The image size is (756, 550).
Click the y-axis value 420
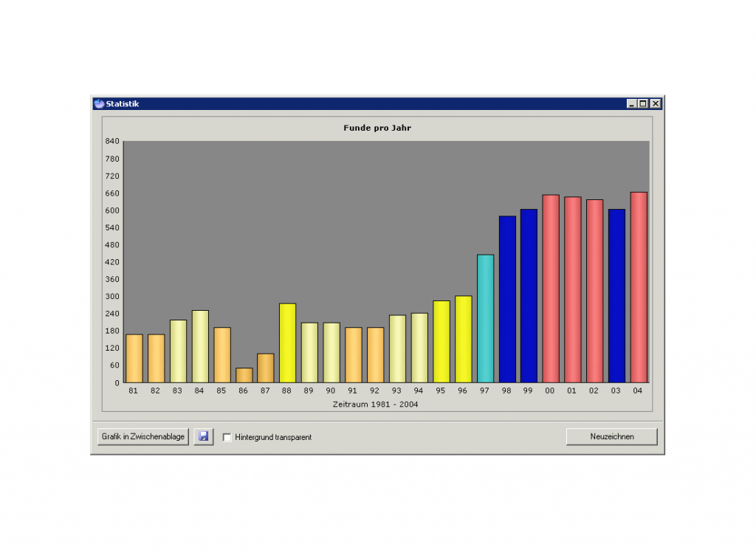click(x=112, y=262)
